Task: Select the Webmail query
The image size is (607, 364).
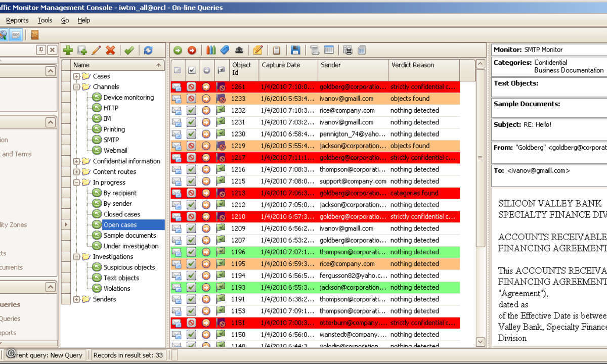Action: tap(115, 151)
